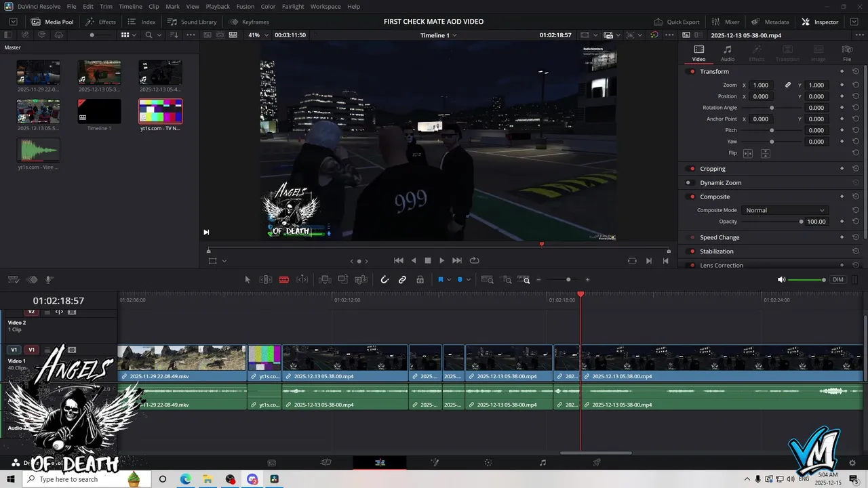
Task: Click the Replace Clip tool icon
Action: click(361, 279)
